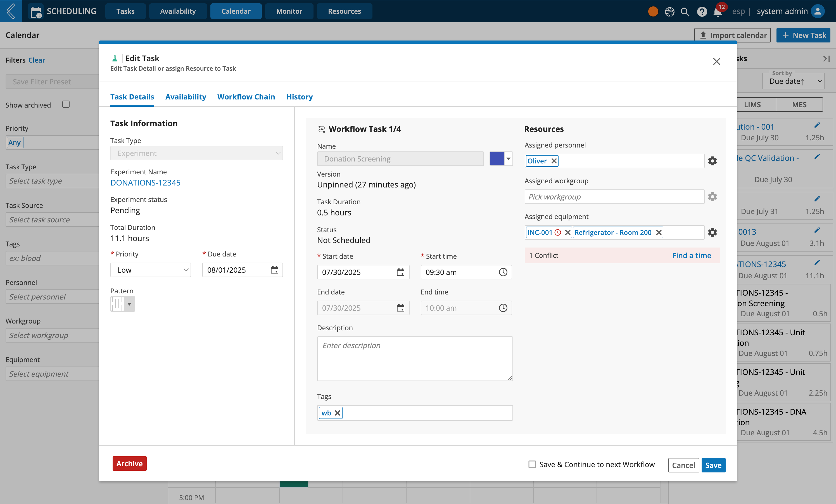Viewport: 836px width, 504px height.
Task: Open the History tab
Action: click(x=299, y=97)
